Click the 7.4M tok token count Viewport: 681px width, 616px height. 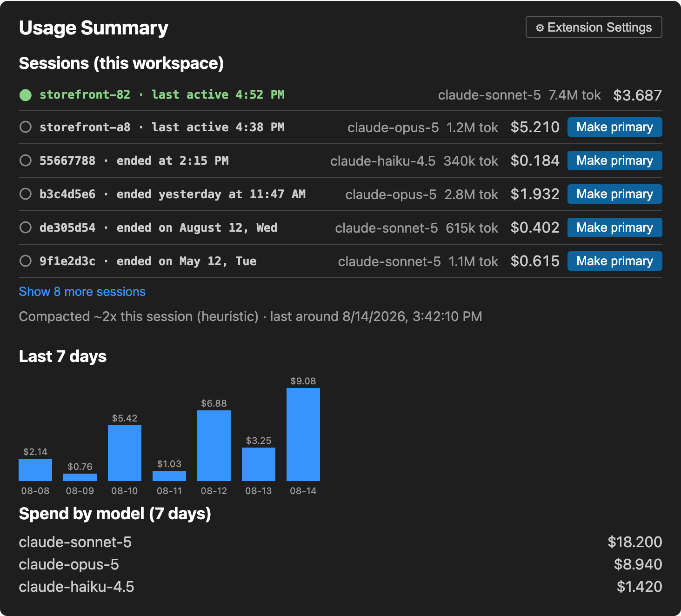574,95
